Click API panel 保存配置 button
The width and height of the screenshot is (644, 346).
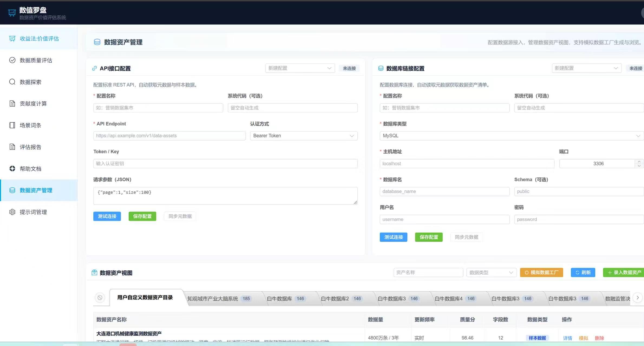click(x=142, y=216)
